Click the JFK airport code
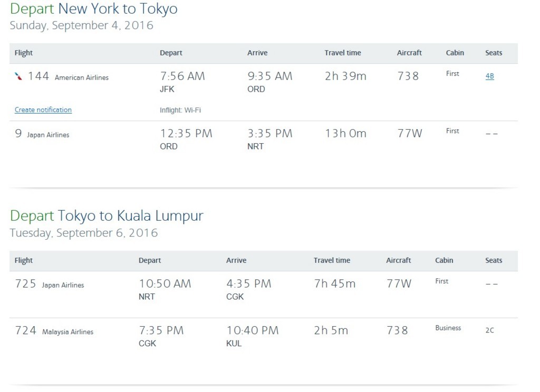The image size is (540, 392). (x=167, y=89)
